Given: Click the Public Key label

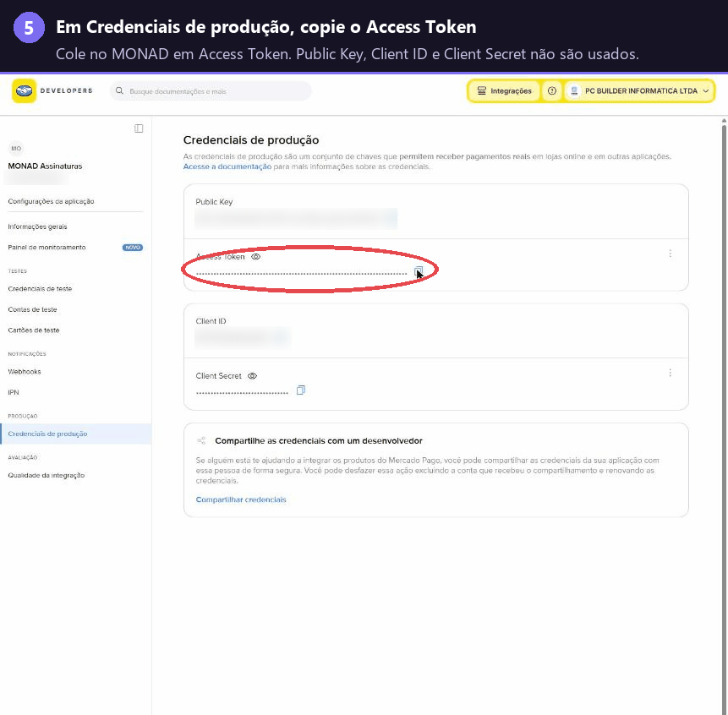Looking at the screenshot, I should 214,202.
